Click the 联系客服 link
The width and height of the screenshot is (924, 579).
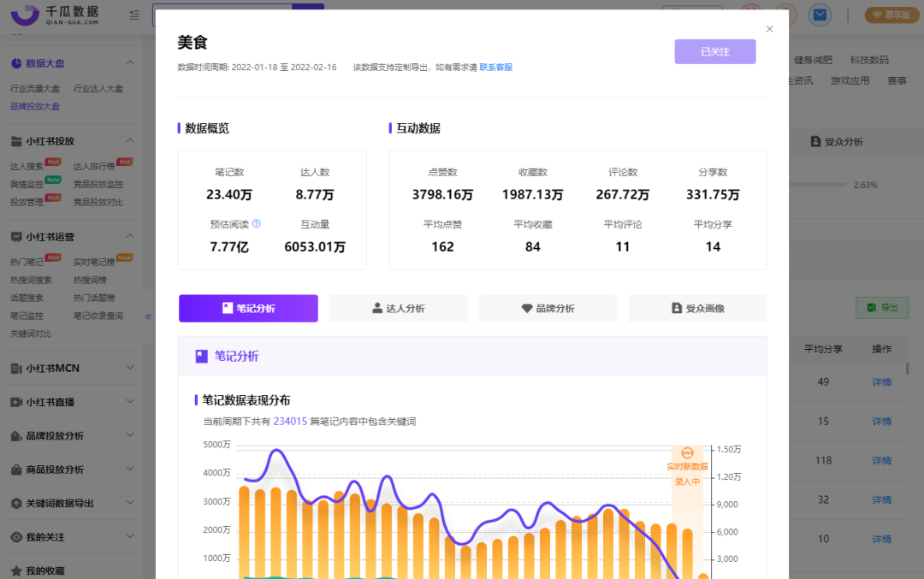point(496,68)
